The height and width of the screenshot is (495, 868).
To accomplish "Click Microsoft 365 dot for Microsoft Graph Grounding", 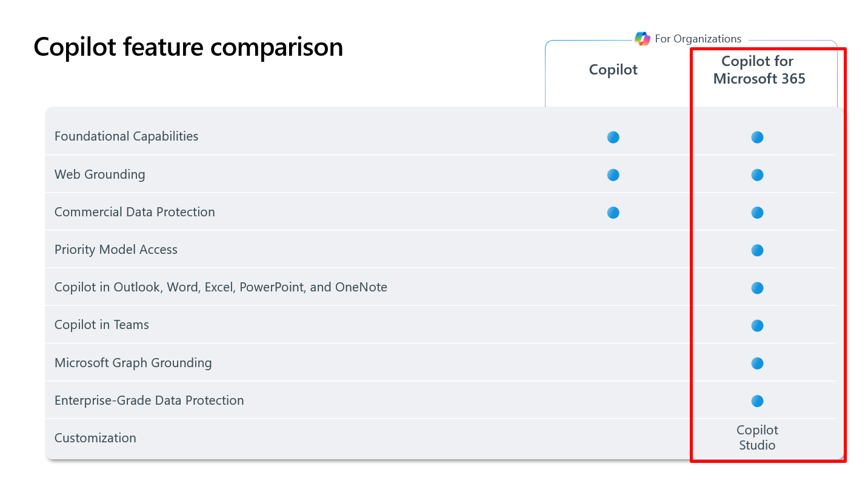I will [757, 363].
